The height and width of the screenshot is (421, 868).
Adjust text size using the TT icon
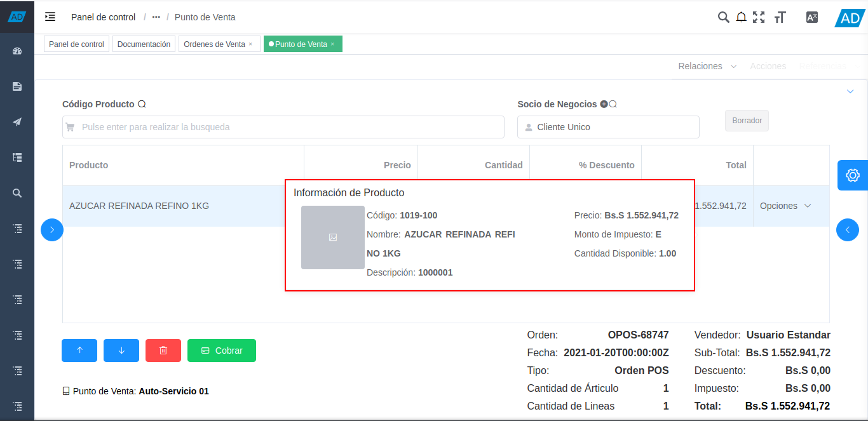click(x=780, y=17)
